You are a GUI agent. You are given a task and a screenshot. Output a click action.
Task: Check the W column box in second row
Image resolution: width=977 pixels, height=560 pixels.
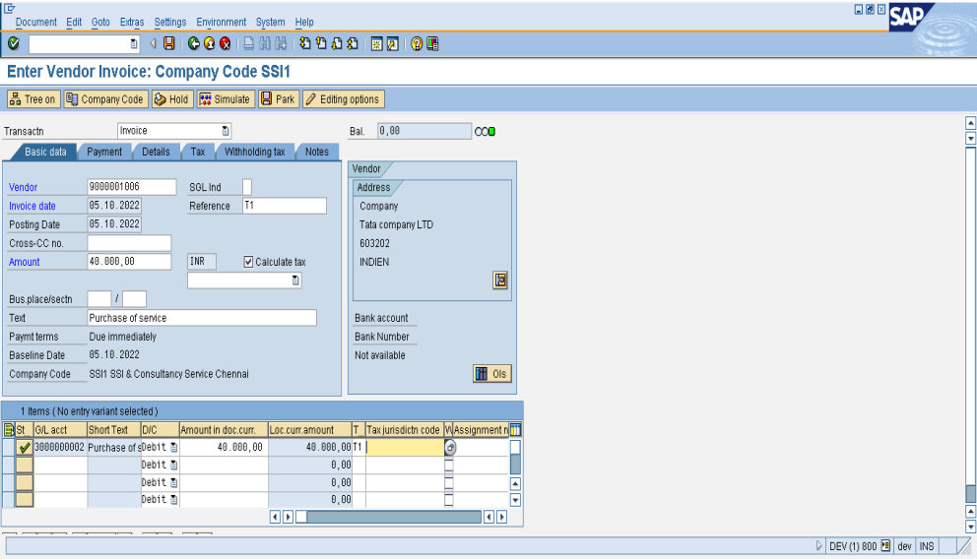pyautogui.click(x=449, y=465)
